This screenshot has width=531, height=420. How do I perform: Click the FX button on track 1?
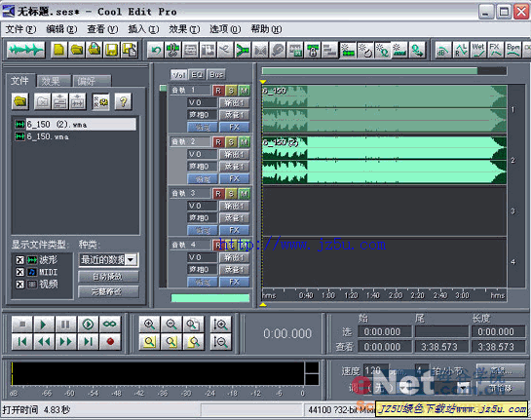(x=235, y=127)
